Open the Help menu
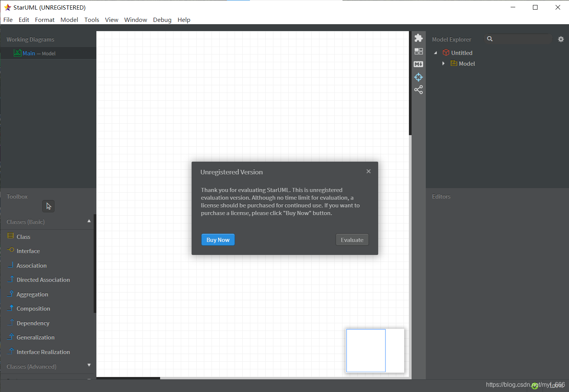Screen dimensions: 569x392 click(184, 20)
